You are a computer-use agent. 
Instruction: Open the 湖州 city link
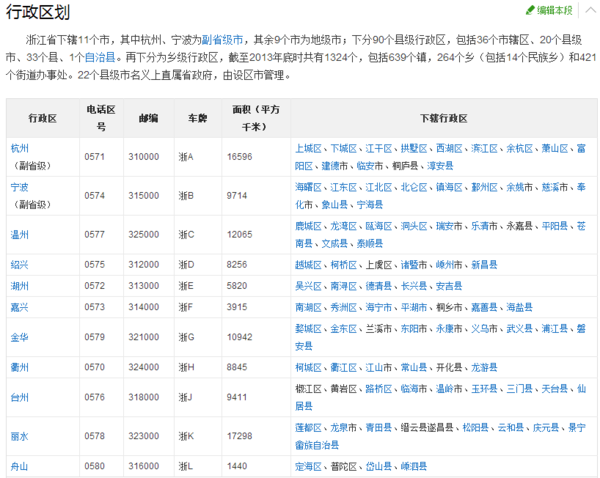pyautogui.click(x=20, y=286)
